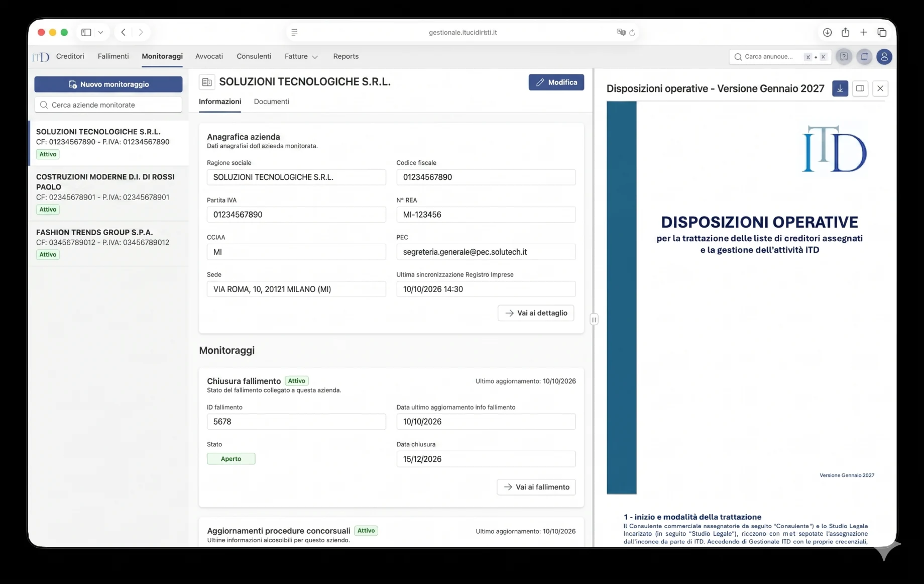
Task: Select SOLUZIONI TECNOLOGICHE S.R.L. in company list
Action: tap(109, 143)
